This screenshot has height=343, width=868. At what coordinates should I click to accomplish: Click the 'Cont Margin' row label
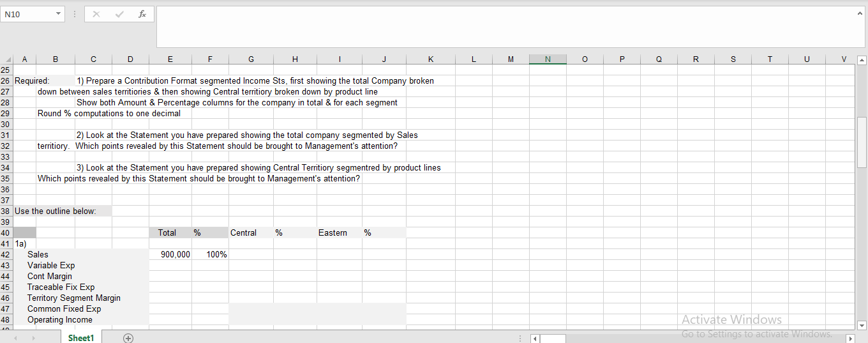pos(50,277)
